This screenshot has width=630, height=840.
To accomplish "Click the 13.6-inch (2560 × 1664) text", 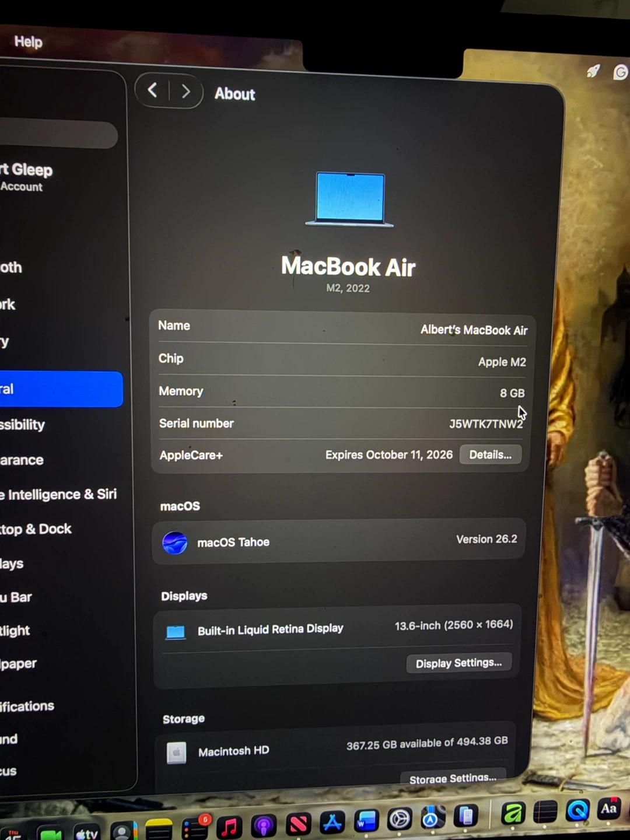I will pos(454,625).
